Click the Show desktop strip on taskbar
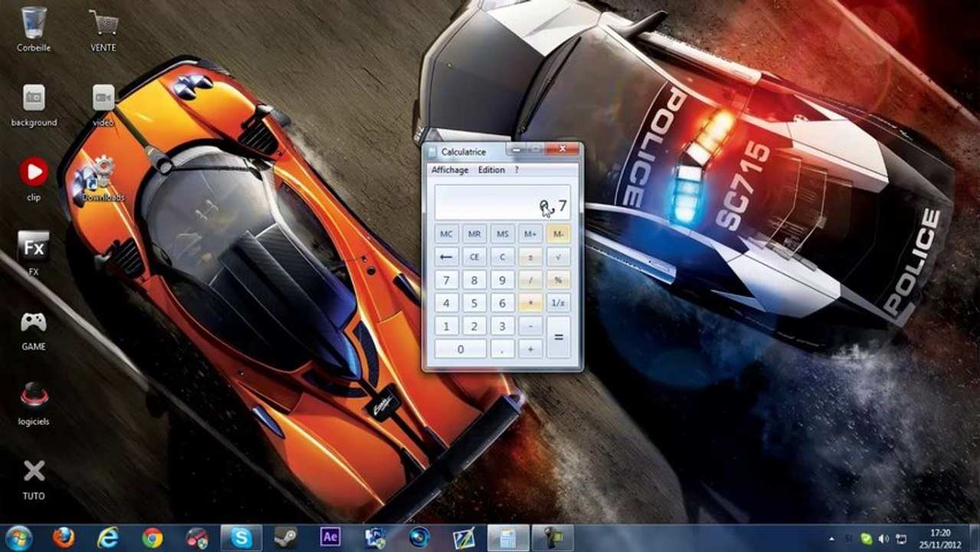980x552 pixels. click(x=975, y=537)
